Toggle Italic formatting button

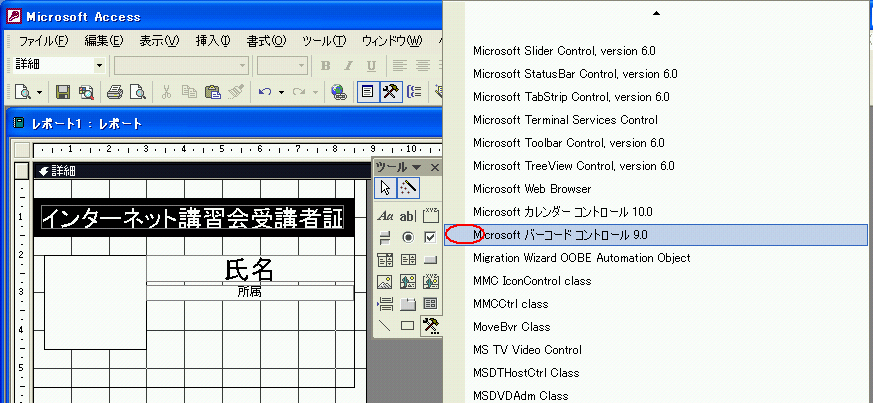pos(349,66)
